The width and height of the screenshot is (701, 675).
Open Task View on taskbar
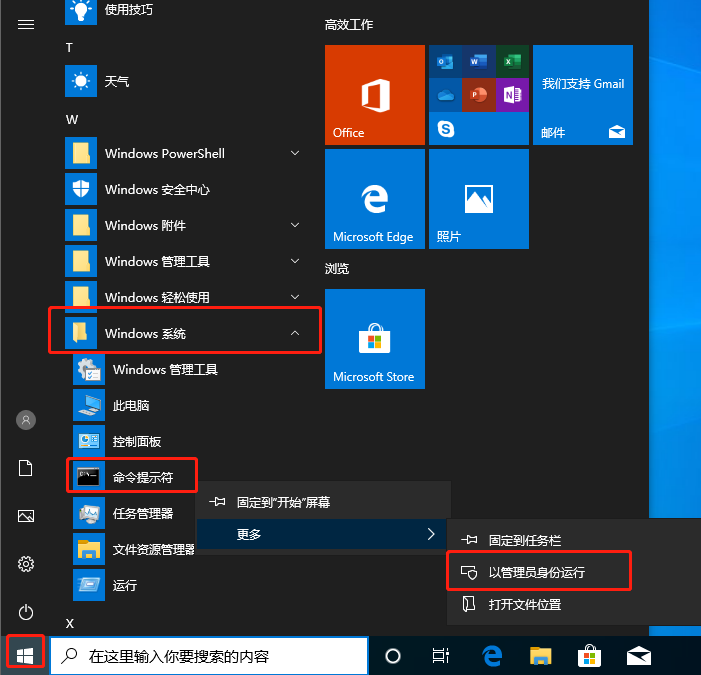click(x=441, y=656)
